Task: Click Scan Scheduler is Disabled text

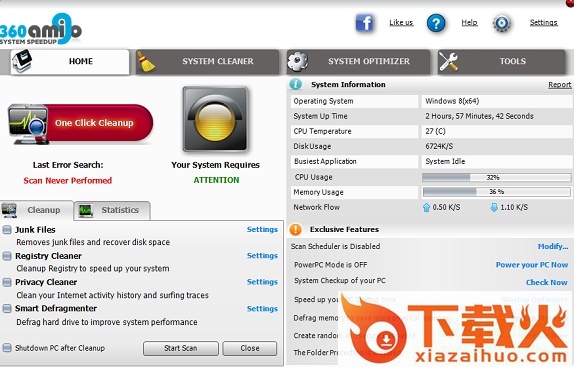Action: (335, 246)
